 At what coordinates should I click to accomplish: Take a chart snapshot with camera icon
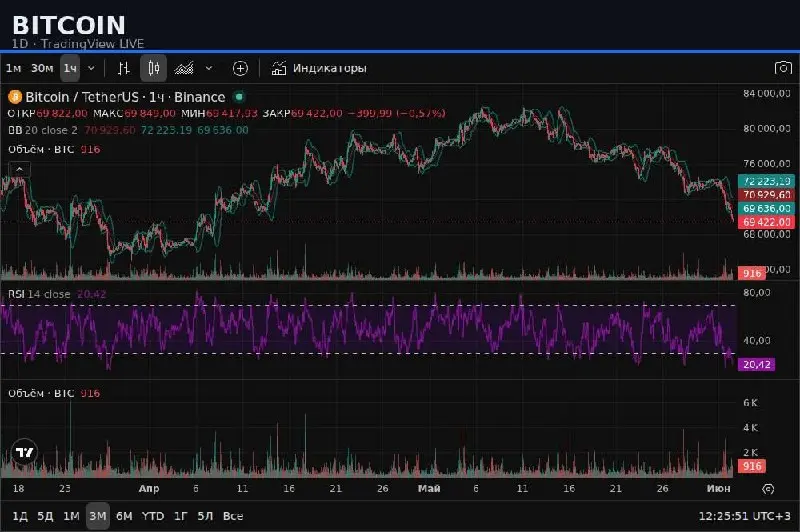click(783, 67)
